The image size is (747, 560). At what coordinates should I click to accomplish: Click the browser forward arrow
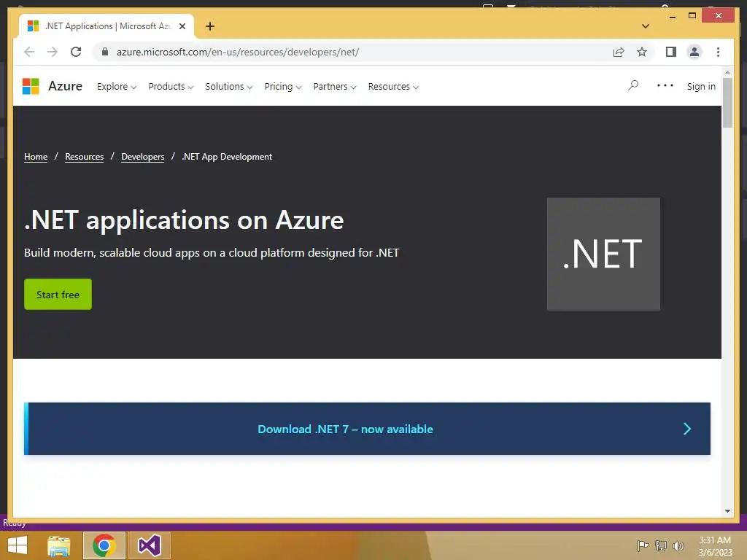(53, 52)
